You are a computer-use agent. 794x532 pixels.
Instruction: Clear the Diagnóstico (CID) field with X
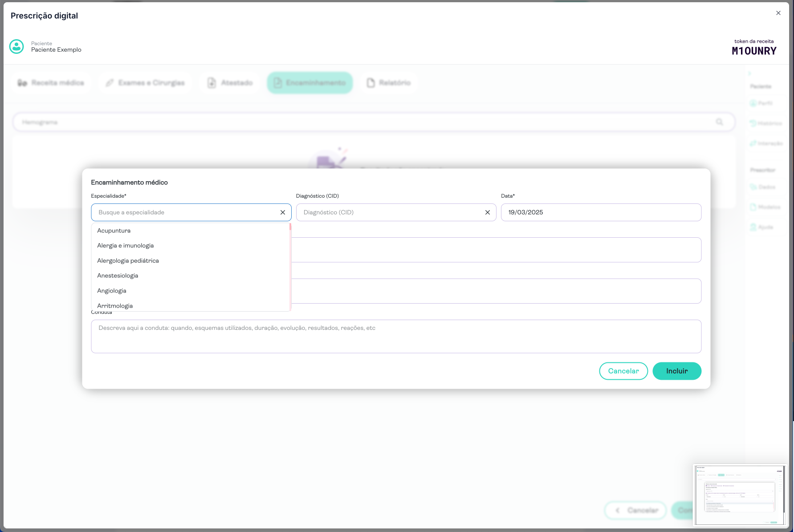487,212
